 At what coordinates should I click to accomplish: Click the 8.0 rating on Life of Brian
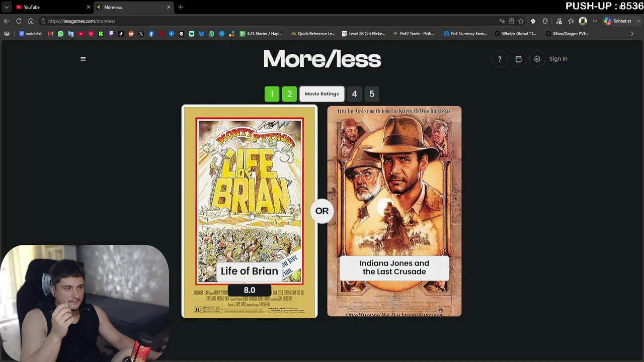tap(250, 290)
